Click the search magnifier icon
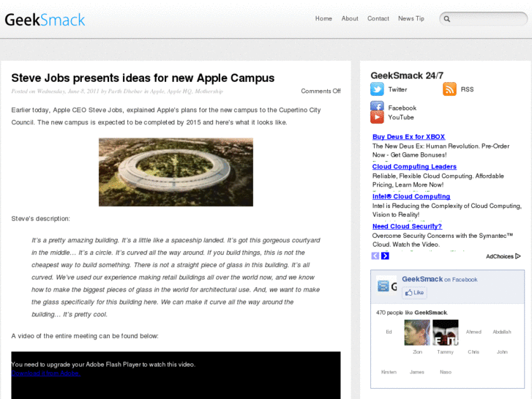 pyautogui.click(x=447, y=19)
